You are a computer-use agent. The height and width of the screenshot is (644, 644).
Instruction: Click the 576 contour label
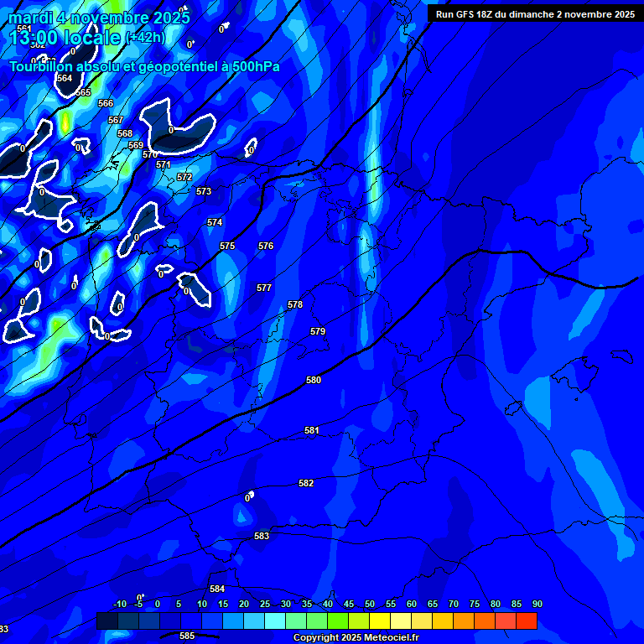(266, 247)
